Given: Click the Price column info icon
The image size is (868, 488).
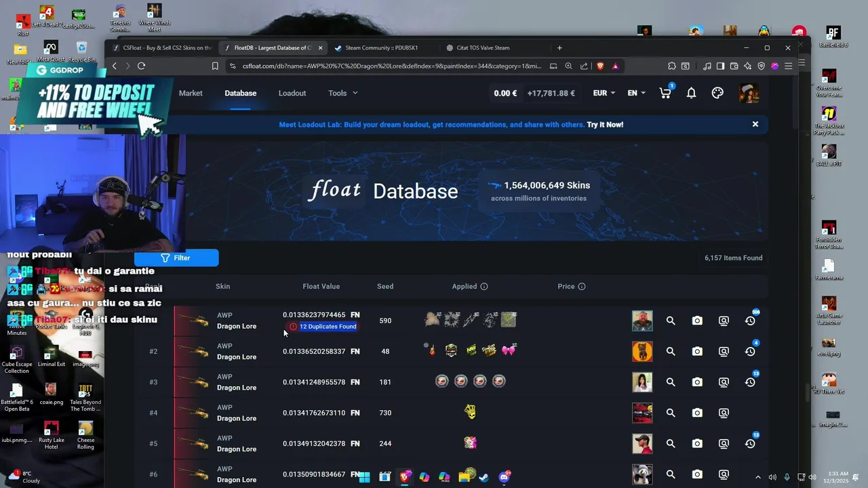Looking at the screenshot, I should pos(582,287).
